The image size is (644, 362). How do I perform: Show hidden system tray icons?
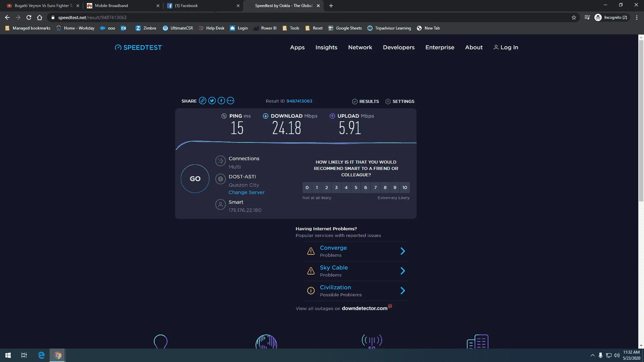point(592,355)
